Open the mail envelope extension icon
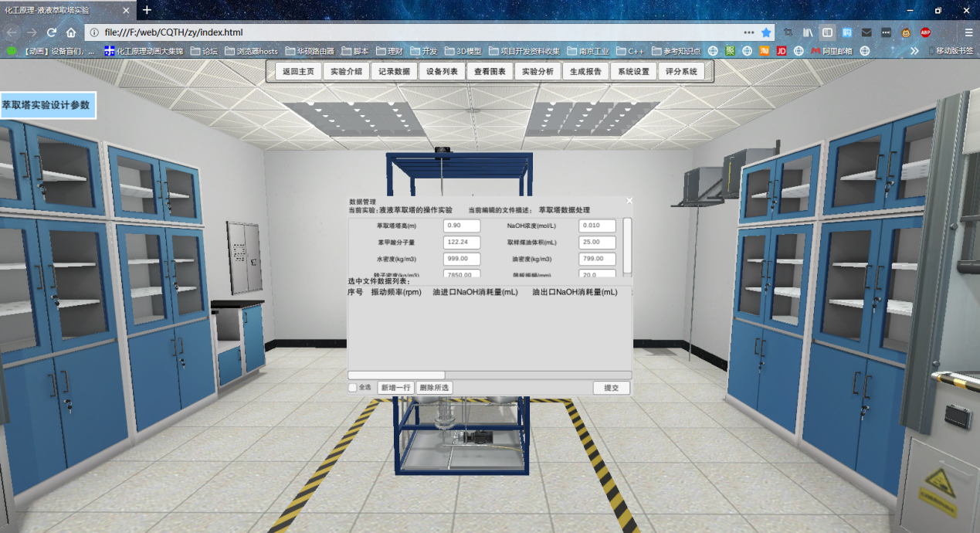Screen dimensions: 980x533 pyautogui.click(x=866, y=32)
